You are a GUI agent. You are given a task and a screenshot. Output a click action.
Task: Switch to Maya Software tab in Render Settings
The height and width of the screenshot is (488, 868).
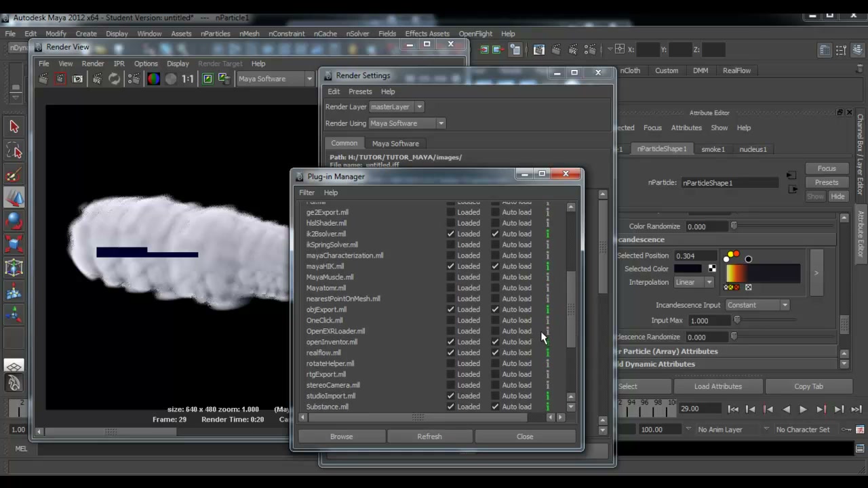395,144
